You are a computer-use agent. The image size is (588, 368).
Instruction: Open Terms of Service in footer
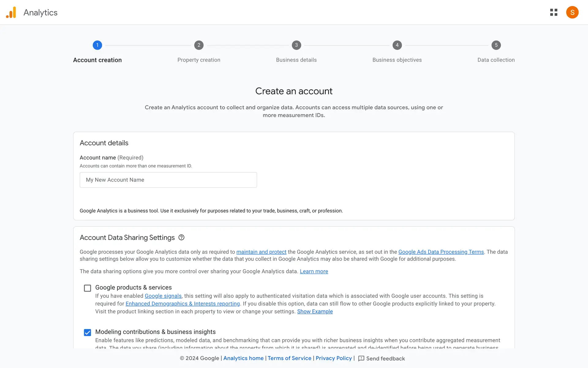(x=289, y=358)
